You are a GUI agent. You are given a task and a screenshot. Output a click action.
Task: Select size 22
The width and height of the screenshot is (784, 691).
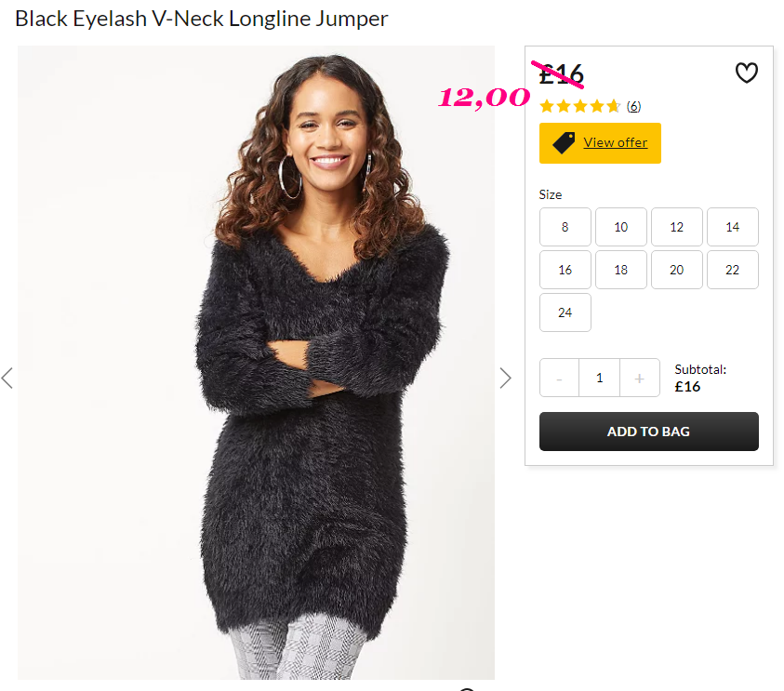(733, 270)
